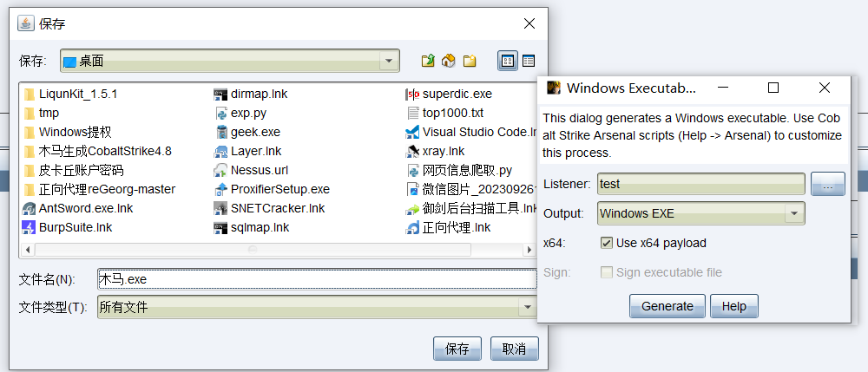
Task: Click the Help button
Action: (734, 306)
